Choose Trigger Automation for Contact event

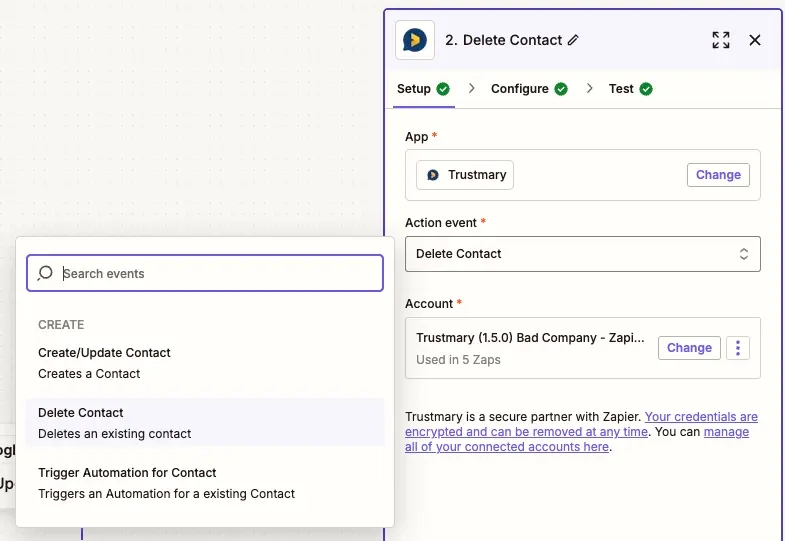pos(127,482)
